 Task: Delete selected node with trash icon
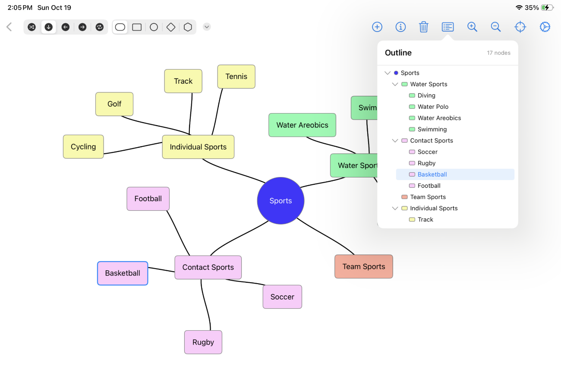point(423,27)
